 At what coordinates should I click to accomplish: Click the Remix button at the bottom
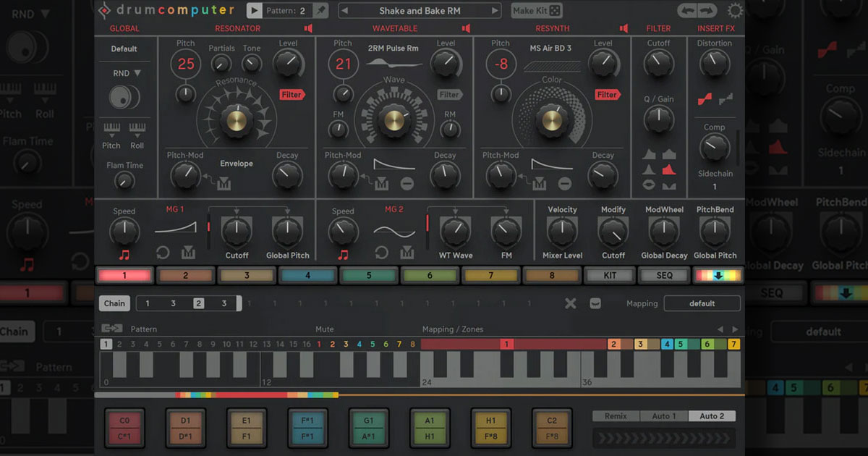click(x=616, y=415)
